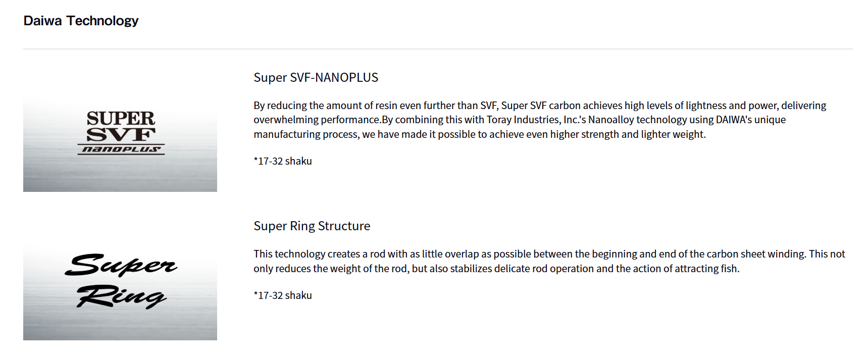Click the script word "Ring" in the logo
Image resolution: width=868 pixels, height=357 pixels.
(x=122, y=296)
